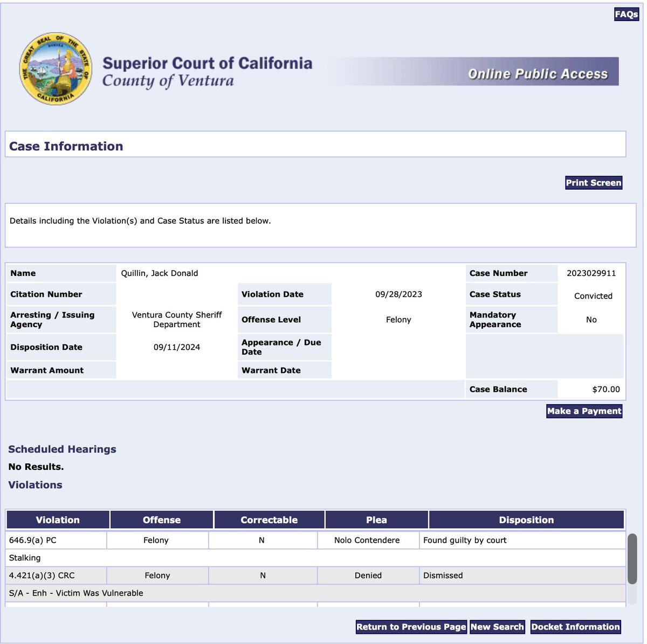Screen dimensions: 647x644
Task: Click violation date 09/28/2023
Action: pos(398,294)
